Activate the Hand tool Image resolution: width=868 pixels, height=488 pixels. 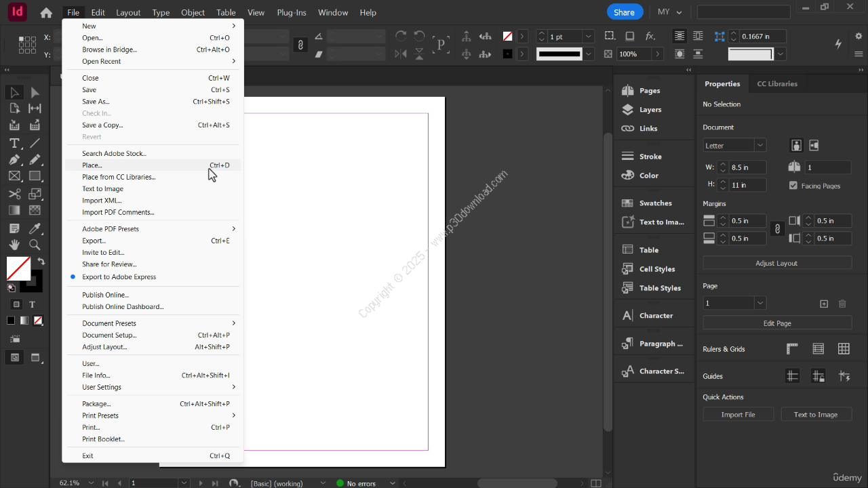[x=14, y=245]
